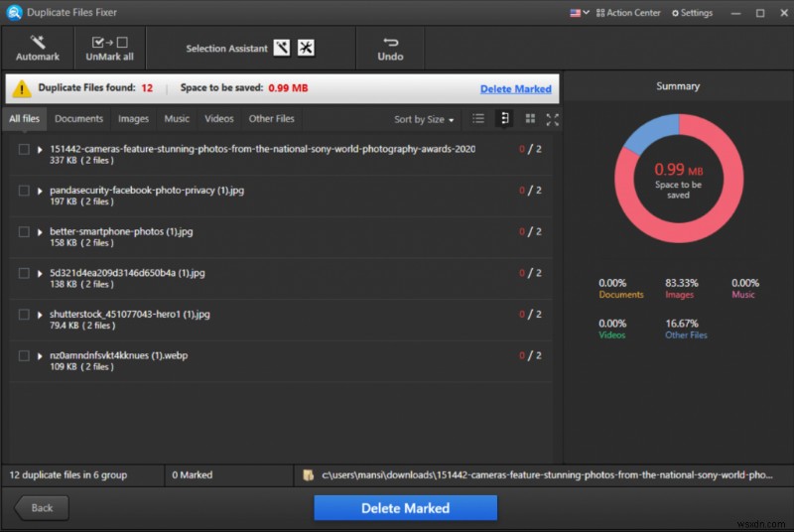The width and height of the screenshot is (794, 532).
Task: Switch to the Videos tab
Action: [218, 118]
